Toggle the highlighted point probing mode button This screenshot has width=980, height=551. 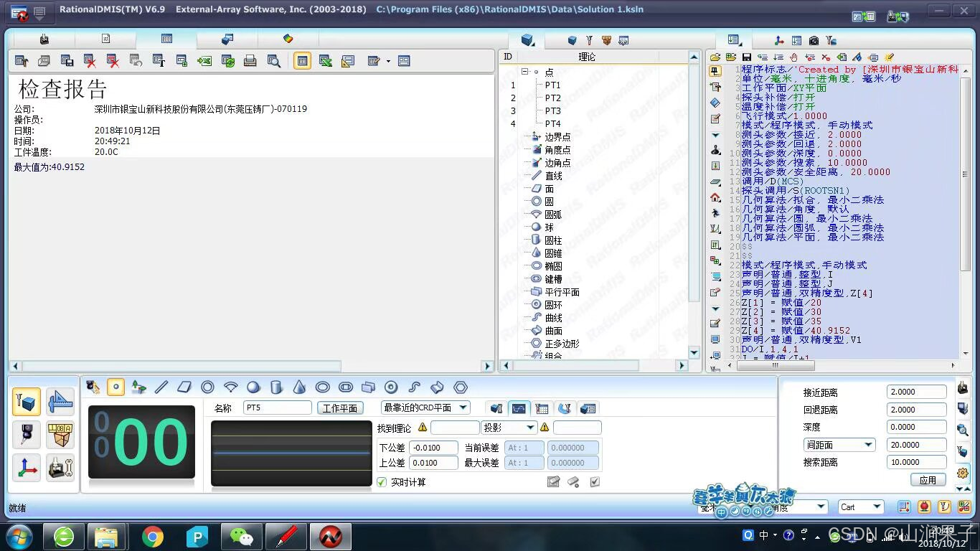coord(116,387)
